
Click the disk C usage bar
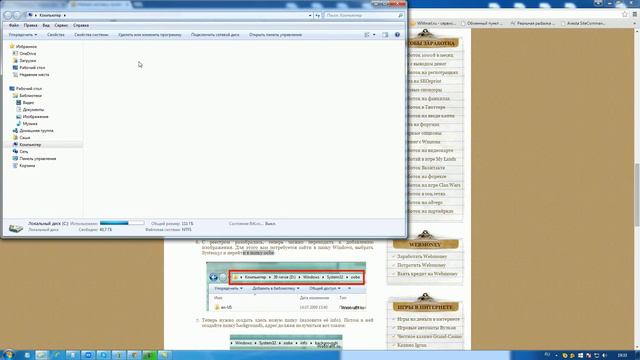point(122,223)
